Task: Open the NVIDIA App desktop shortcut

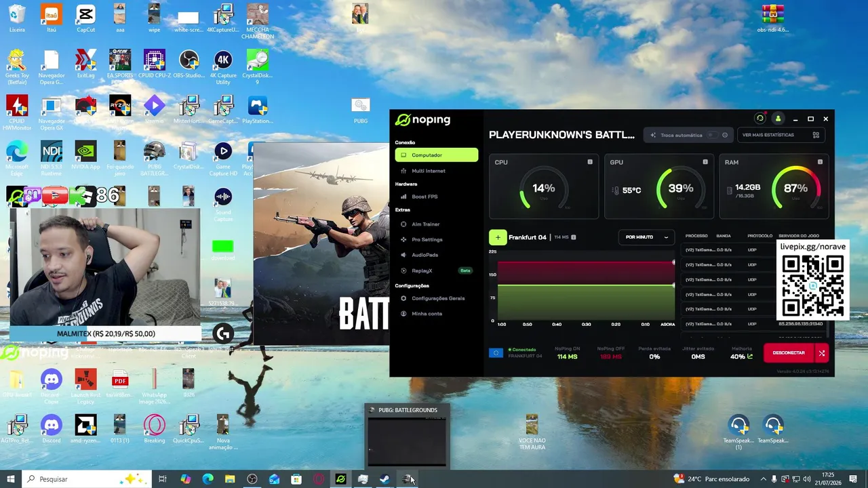Action: [86, 155]
